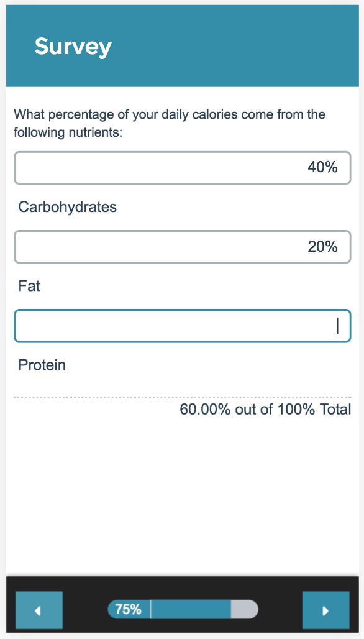
Task: Select the Fat label text
Action: point(29,286)
